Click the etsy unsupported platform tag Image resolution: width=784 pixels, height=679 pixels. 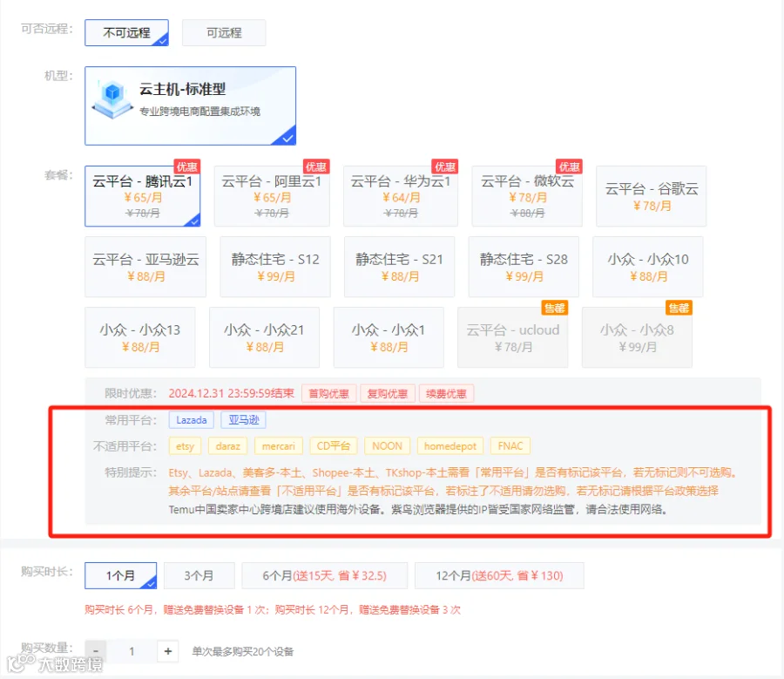[185, 445]
